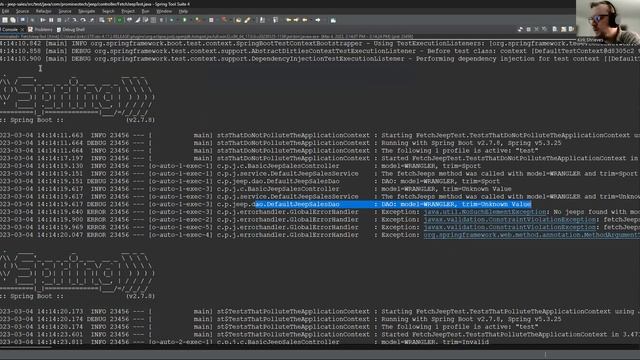Screen dimensions: 640x360
Task: Click the red stop icon in main toolbar
Action: (x=211, y=20)
